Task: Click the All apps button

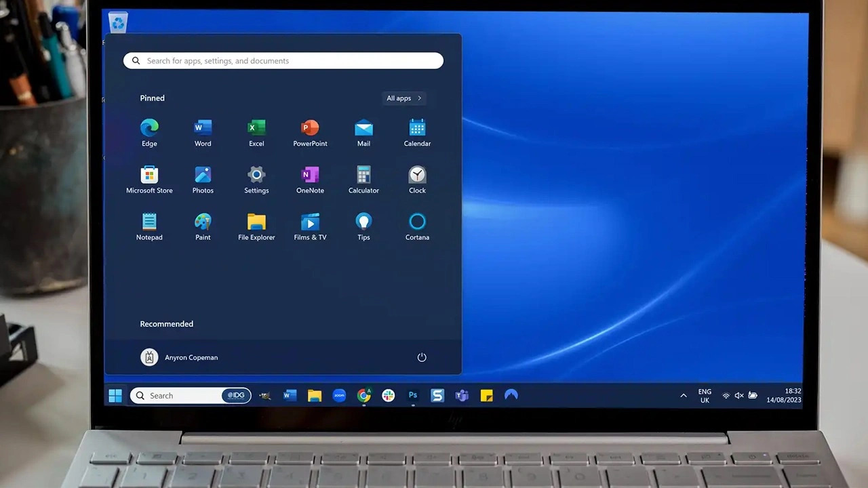Action: pyautogui.click(x=404, y=98)
